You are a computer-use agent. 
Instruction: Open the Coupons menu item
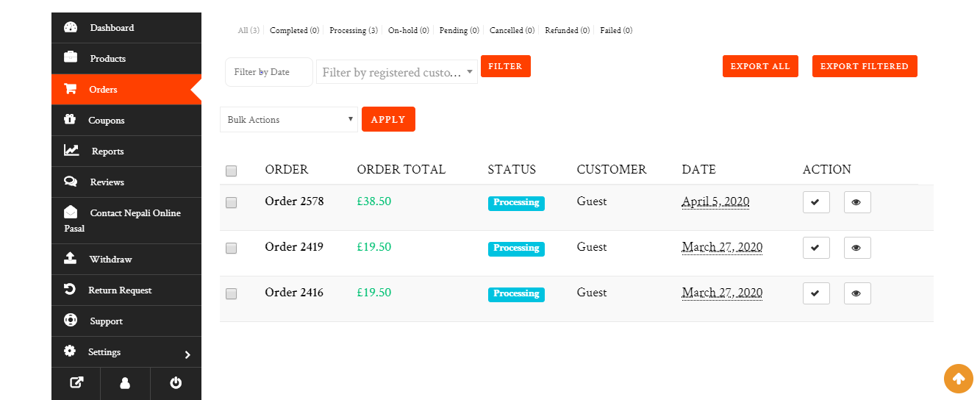(x=107, y=121)
